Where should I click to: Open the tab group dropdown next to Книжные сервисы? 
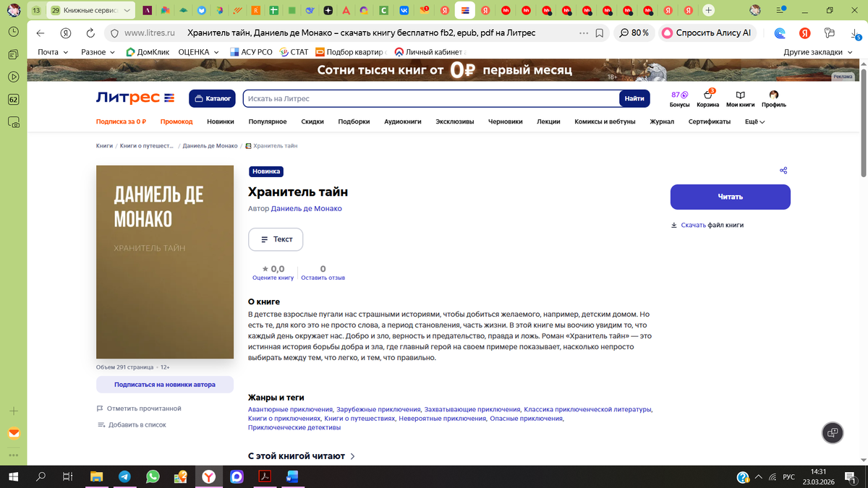[x=128, y=10]
